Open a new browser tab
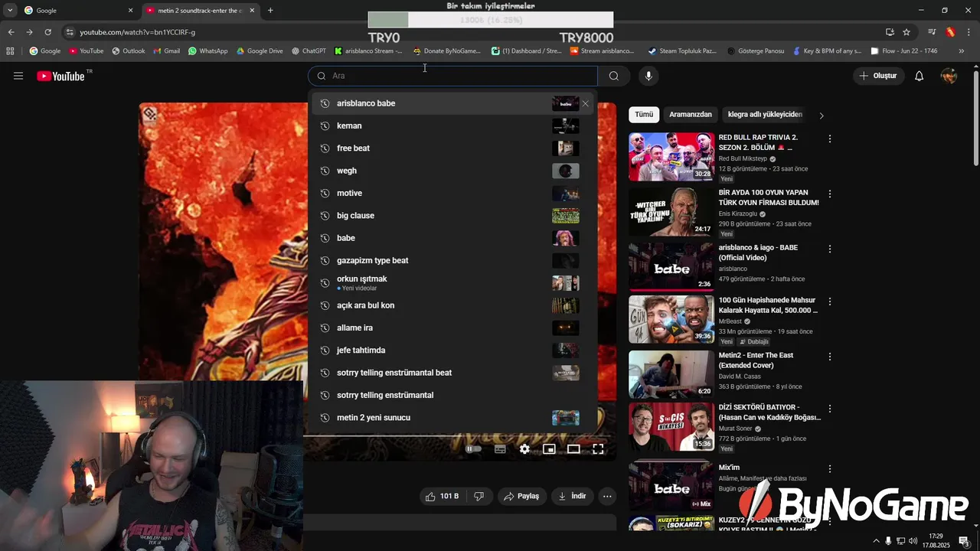This screenshot has height=551, width=980. [270, 11]
